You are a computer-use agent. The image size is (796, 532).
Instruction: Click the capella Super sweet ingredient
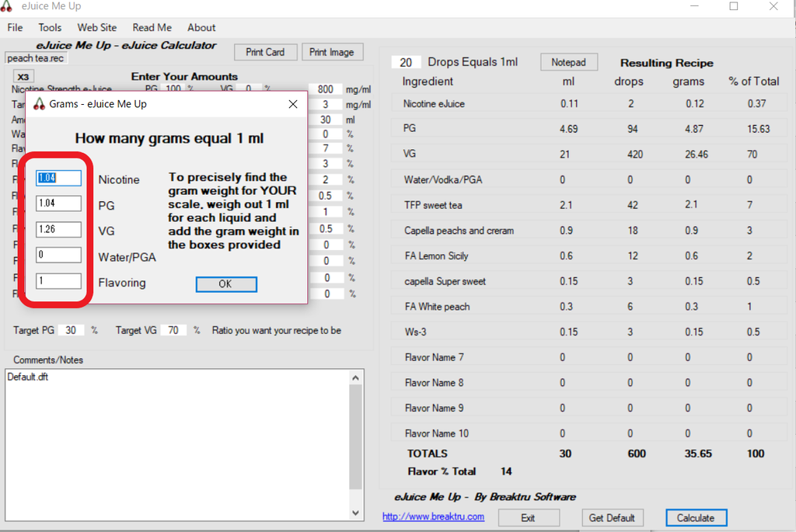click(x=445, y=281)
